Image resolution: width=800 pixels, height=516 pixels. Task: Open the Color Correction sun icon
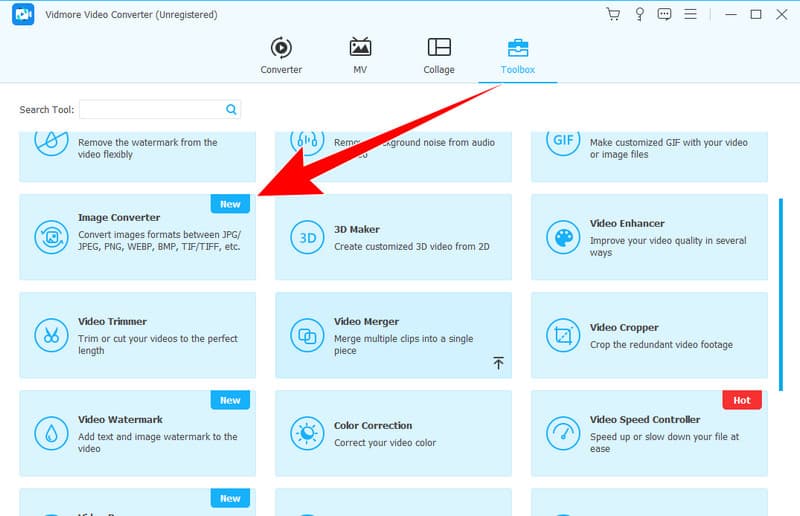[306, 433]
